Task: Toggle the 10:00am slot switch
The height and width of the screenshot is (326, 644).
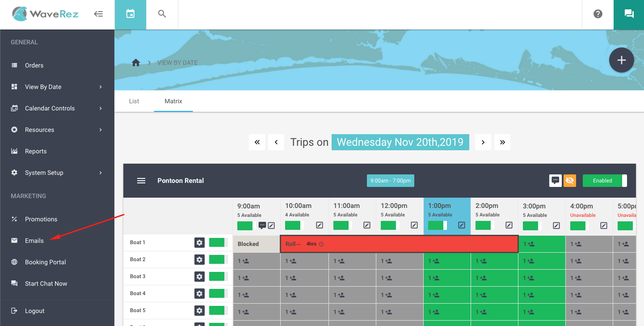Action: (294, 225)
